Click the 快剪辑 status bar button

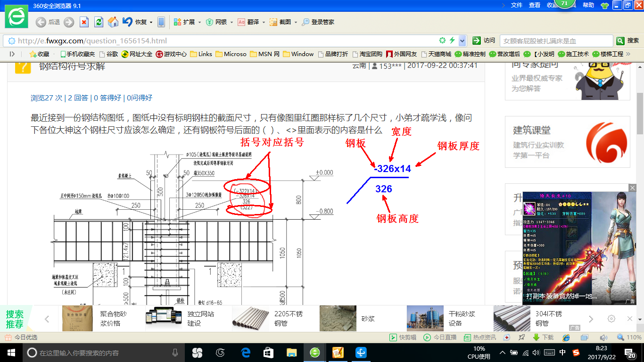point(403,337)
